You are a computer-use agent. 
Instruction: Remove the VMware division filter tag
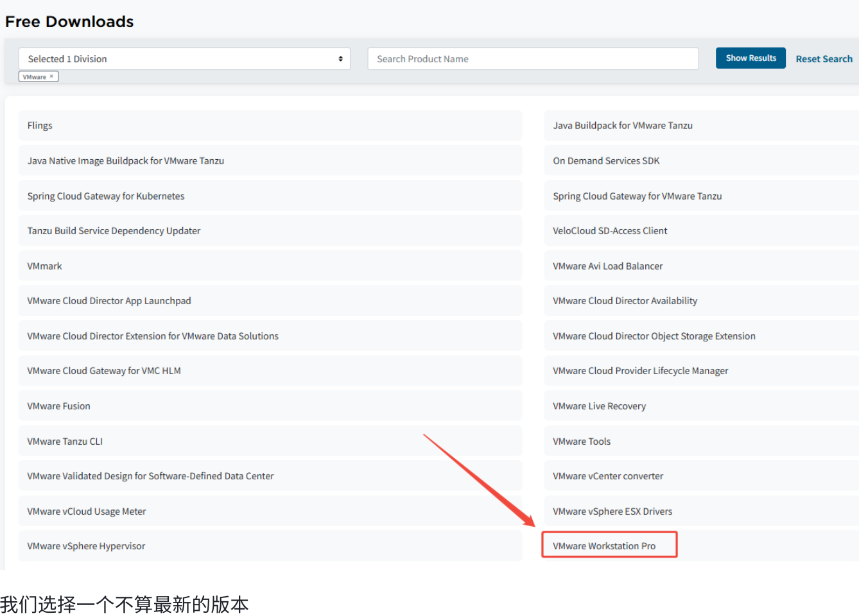click(52, 76)
